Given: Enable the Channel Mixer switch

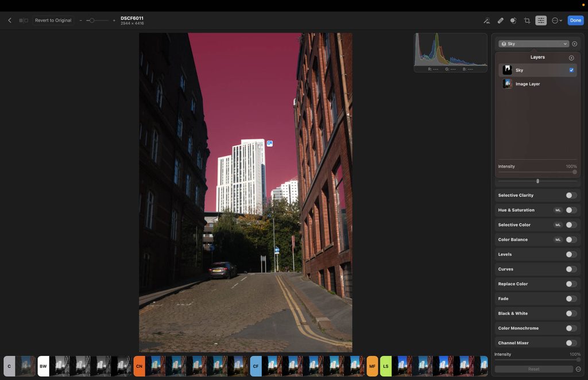Looking at the screenshot, I should pos(571,343).
